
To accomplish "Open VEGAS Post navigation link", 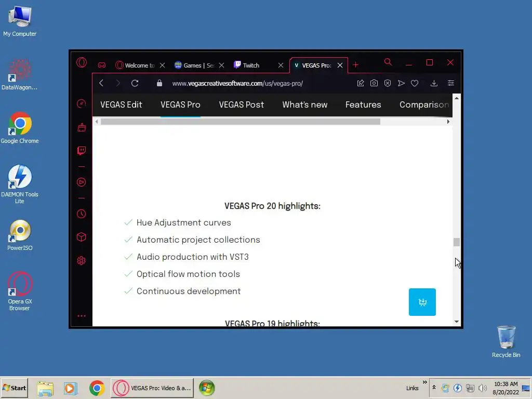I will point(241,104).
